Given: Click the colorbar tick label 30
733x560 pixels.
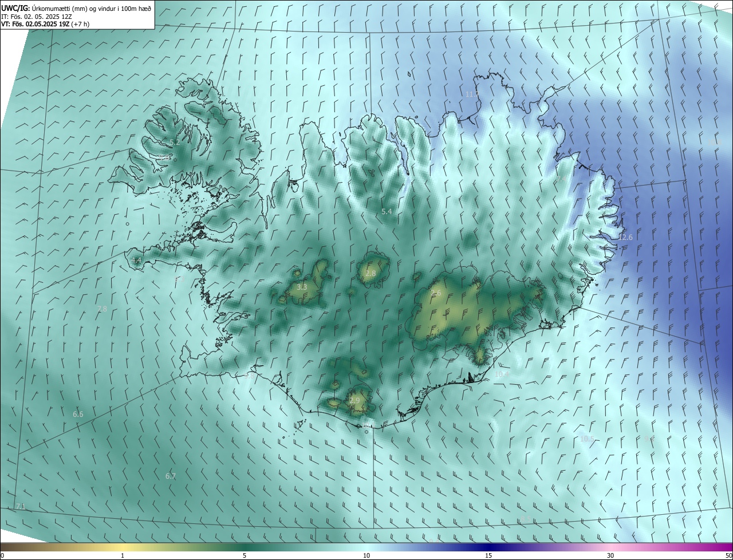Looking at the screenshot, I should coord(610,555).
